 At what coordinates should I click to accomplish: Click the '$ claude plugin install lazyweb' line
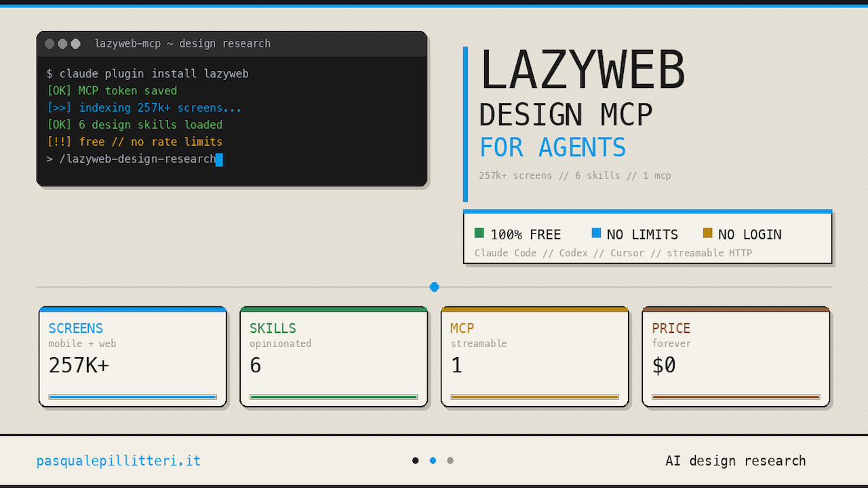pos(148,74)
